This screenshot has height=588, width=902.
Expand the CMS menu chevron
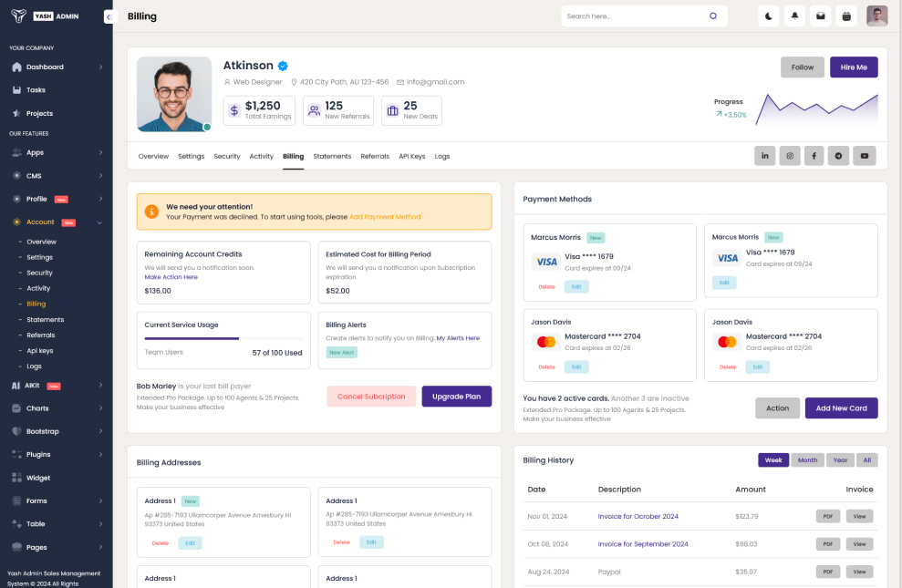(100, 175)
